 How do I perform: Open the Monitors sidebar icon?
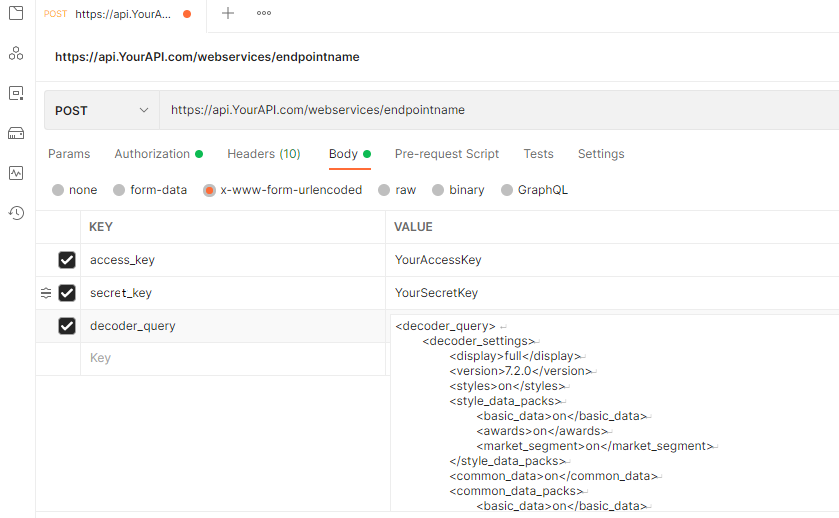tap(16, 173)
